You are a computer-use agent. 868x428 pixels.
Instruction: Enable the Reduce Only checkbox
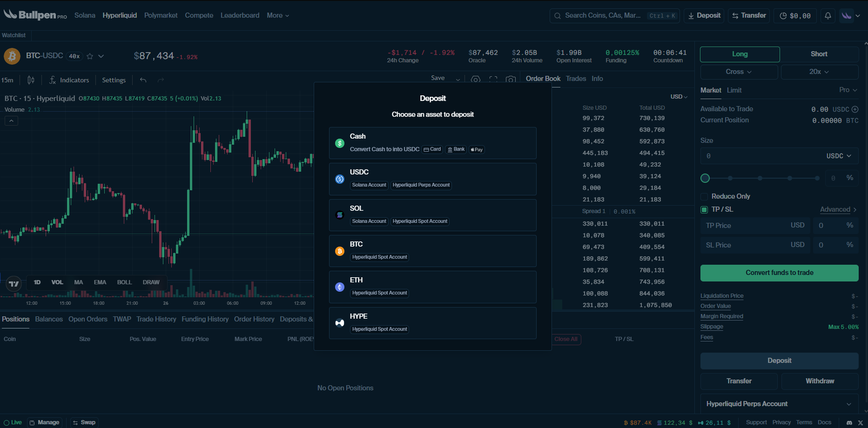705,196
